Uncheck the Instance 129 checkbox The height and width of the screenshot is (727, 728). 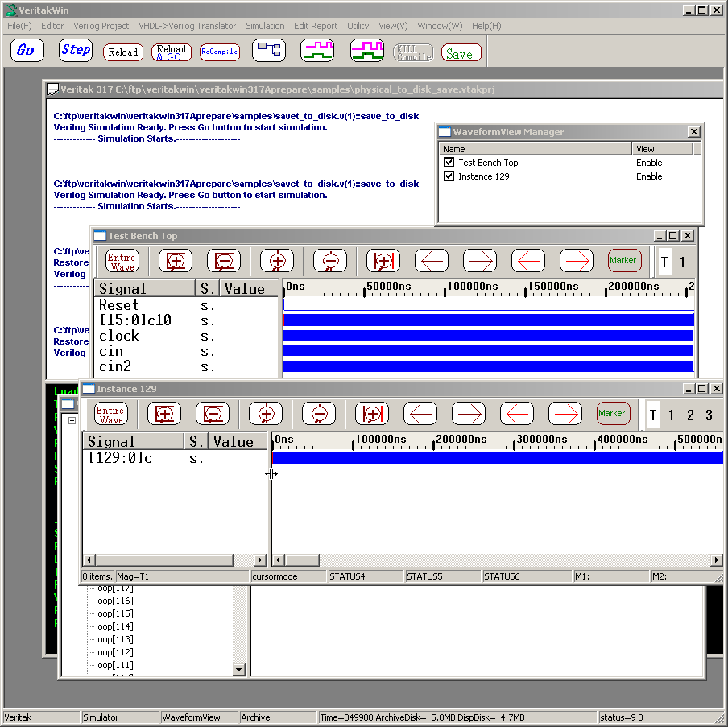(x=449, y=176)
